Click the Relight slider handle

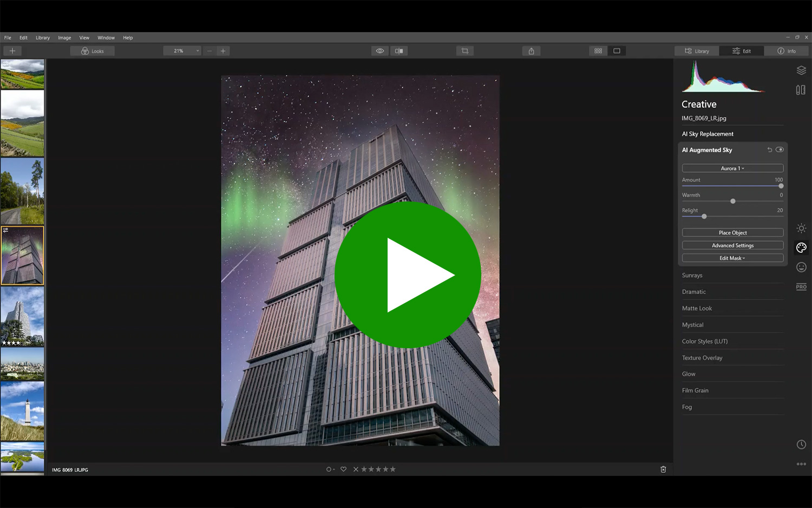pos(704,217)
